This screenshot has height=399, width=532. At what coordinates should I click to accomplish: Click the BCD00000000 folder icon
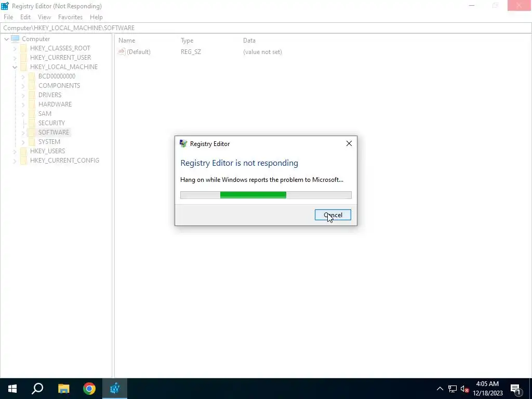coord(32,76)
